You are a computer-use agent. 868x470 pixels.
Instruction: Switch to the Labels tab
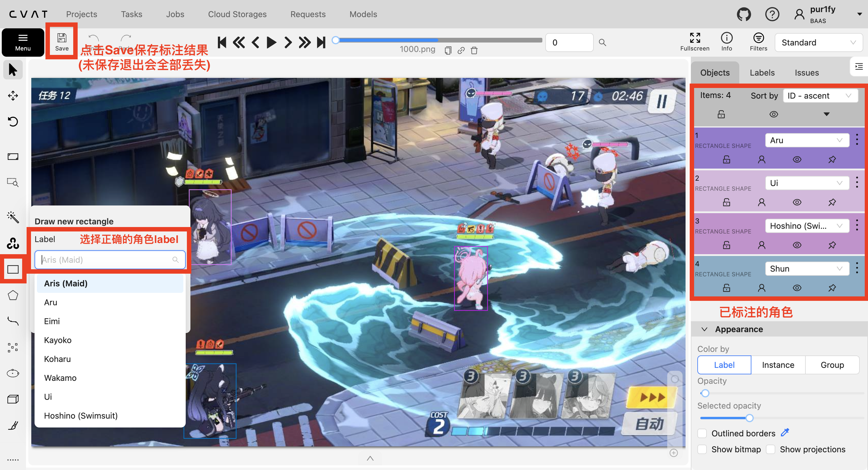click(762, 72)
